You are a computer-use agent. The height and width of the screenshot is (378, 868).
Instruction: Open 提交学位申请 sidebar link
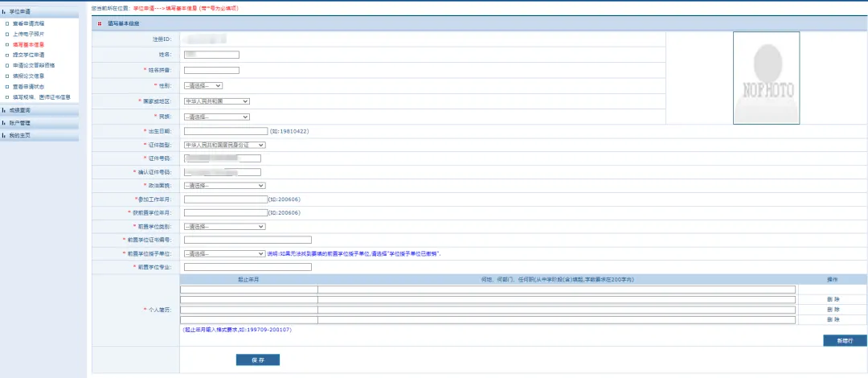pos(28,55)
